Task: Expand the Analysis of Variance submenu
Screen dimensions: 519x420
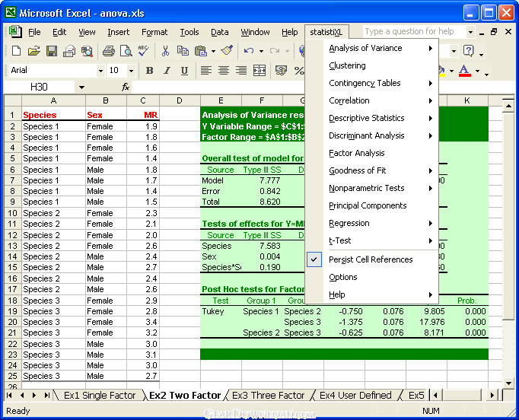Action: pos(380,49)
